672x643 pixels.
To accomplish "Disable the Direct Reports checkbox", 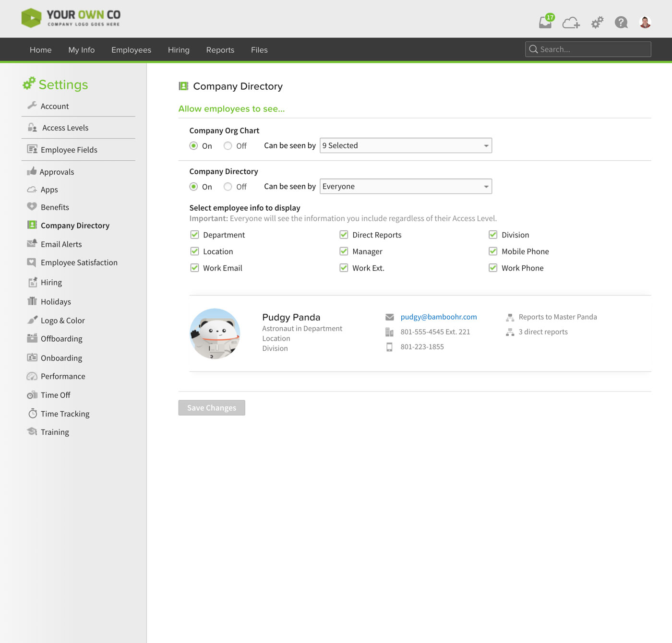I will 344,235.
